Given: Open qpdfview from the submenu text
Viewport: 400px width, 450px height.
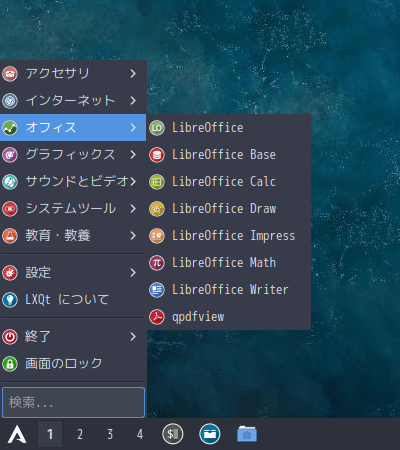Looking at the screenshot, I should pyautogui.click(x=198, y=317).
